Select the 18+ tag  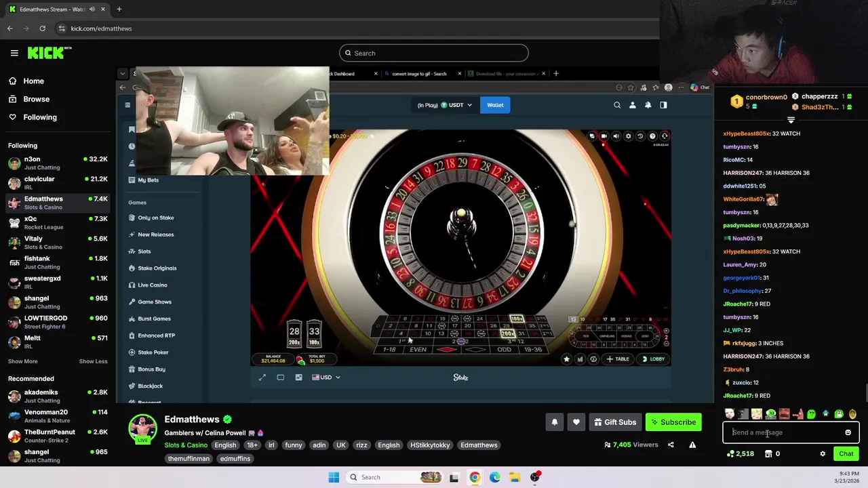tap(252, 445)
